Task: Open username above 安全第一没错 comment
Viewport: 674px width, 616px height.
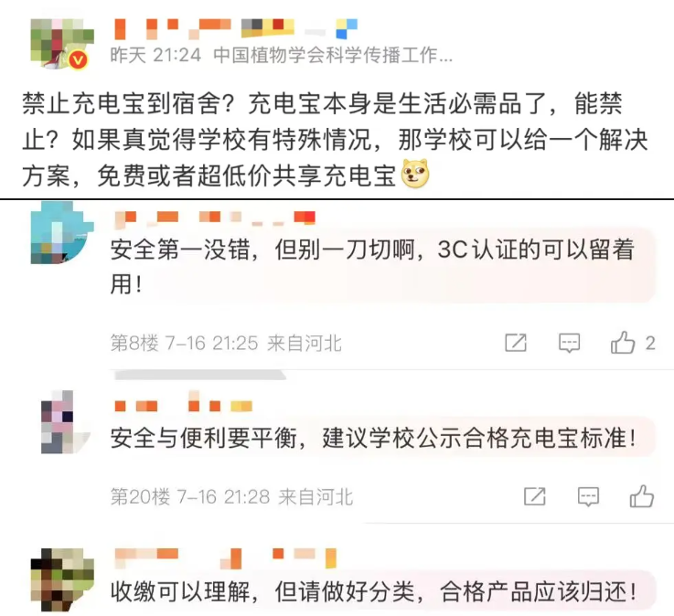Action: pyautogui.click(x=215, y=218)
